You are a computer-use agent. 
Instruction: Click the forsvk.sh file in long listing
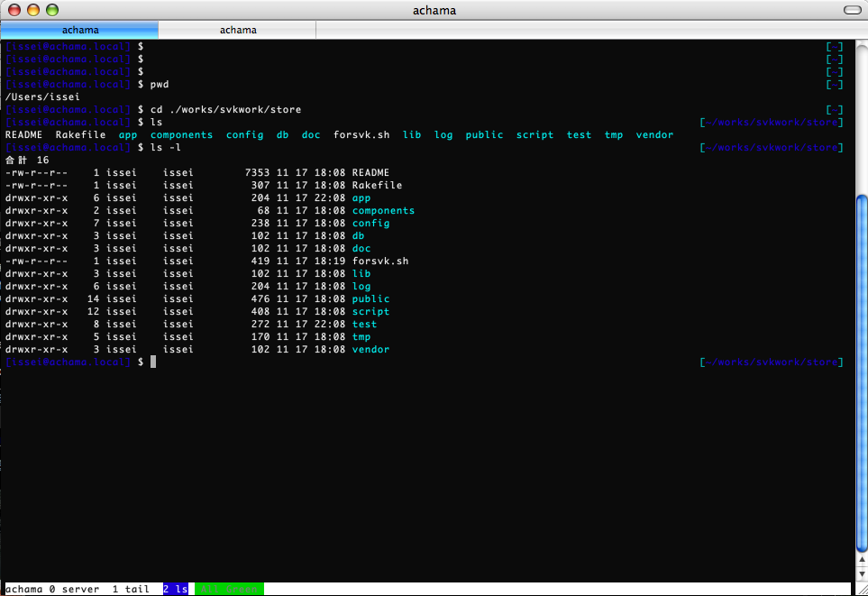click(x=380, y=261)
